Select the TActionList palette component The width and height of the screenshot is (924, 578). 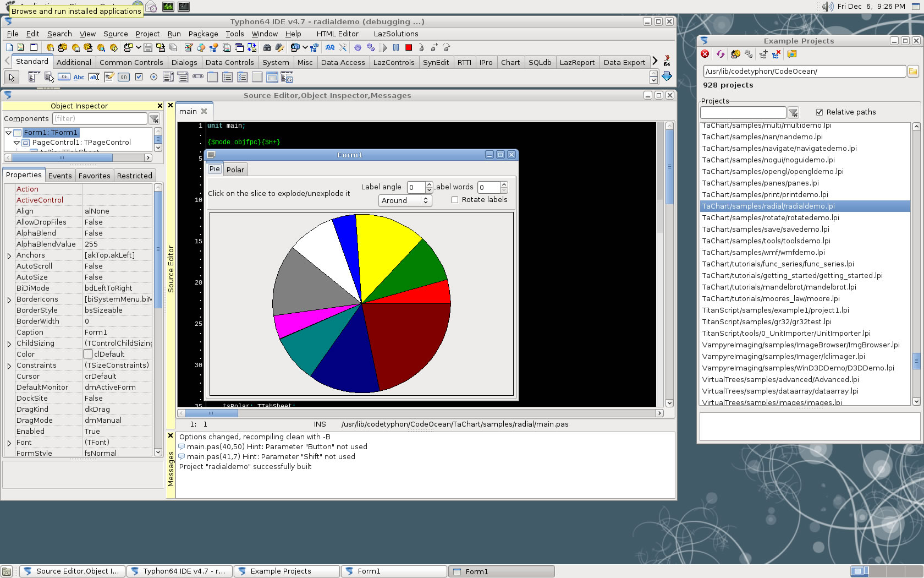(287, 77)
